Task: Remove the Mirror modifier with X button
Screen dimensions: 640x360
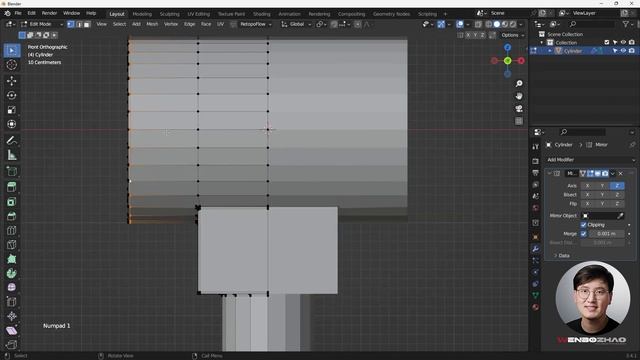Action: pyautogui.click(x=620, y=174)
